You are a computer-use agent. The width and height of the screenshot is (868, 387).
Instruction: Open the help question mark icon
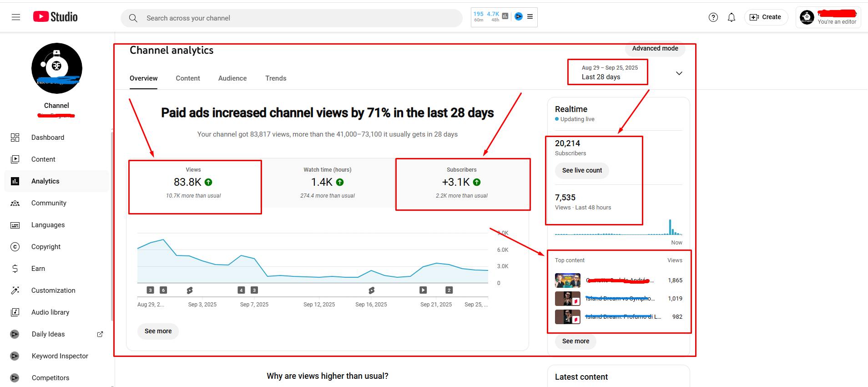pos(713,17)
